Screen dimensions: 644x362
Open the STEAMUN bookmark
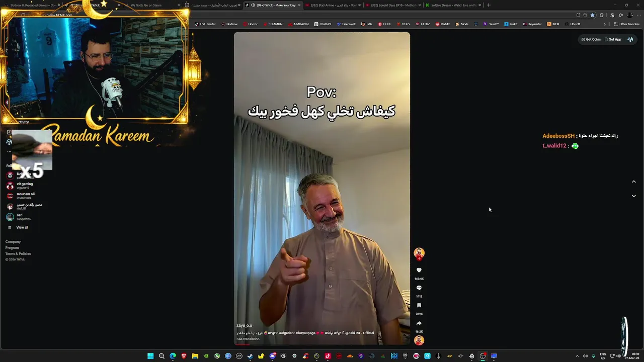(273, 24)
